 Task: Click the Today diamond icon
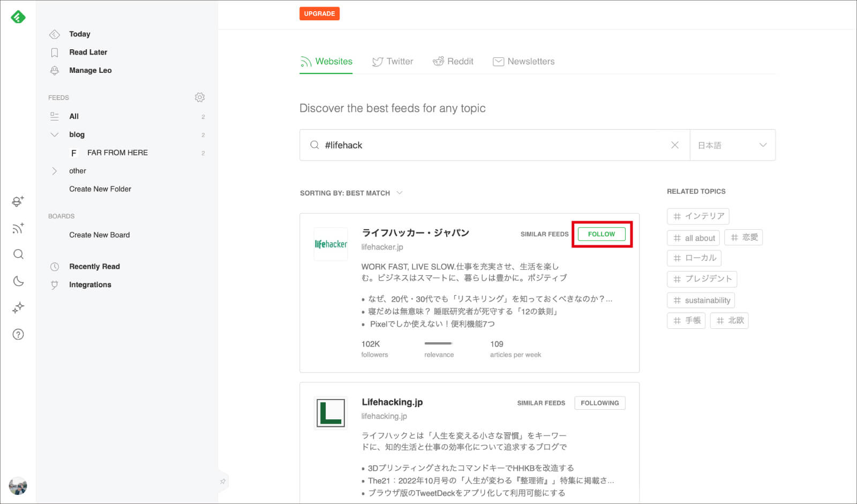(54, 34)
